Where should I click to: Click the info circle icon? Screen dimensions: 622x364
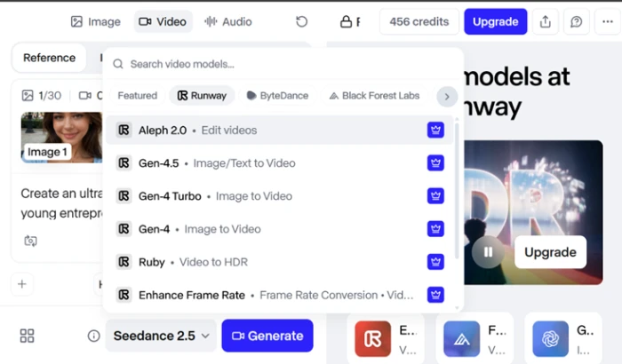pos(93,336)
